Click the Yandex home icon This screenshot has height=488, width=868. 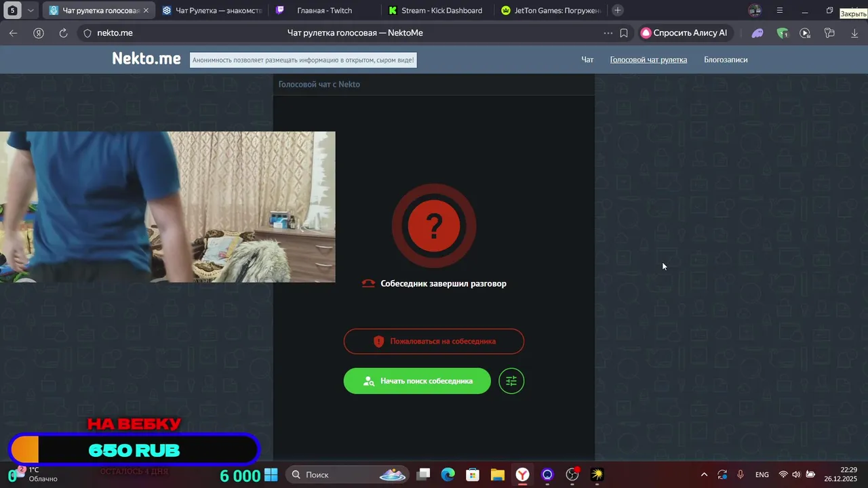point(39,33)
